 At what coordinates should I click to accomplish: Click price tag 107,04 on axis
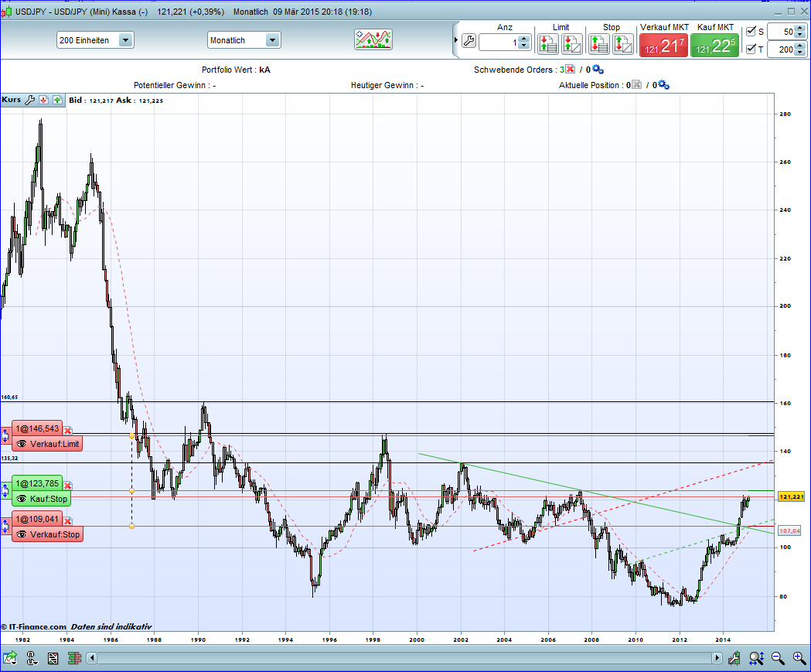pyautogui.click(x=790, y=530)
